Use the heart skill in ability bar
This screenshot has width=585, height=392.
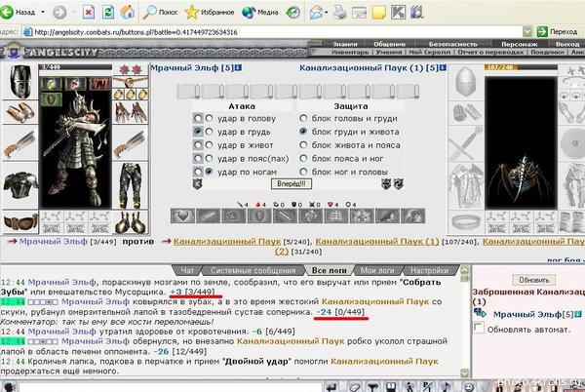pyautogui.click(x=182, y=216)
